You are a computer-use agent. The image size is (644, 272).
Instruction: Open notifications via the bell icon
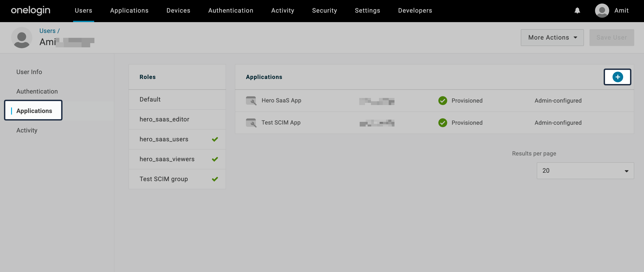578,10
